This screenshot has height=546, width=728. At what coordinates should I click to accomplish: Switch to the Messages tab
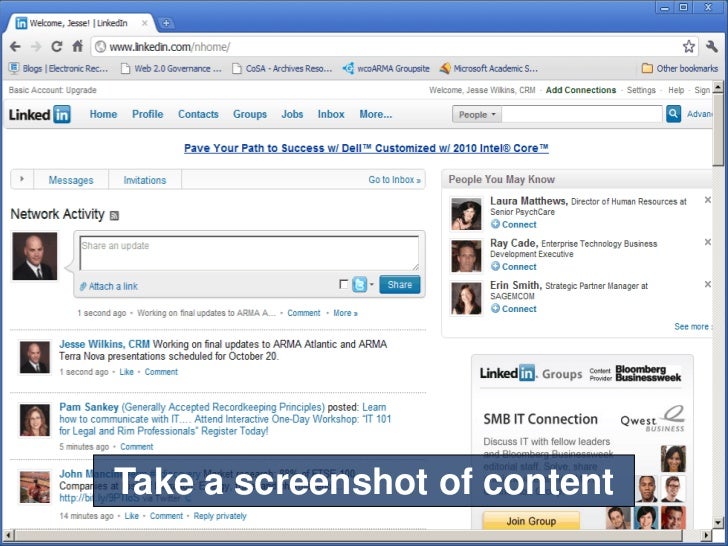point(71,180)
